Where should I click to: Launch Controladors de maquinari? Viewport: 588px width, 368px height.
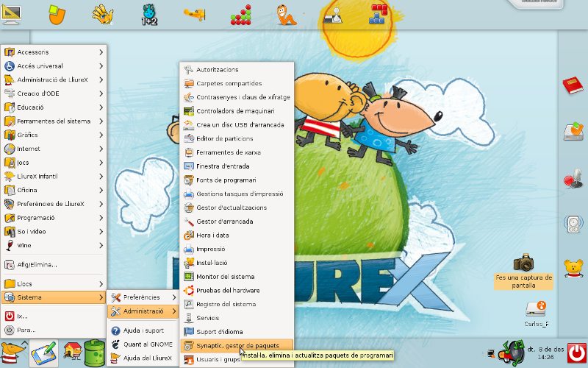click(x=237, y=111)
